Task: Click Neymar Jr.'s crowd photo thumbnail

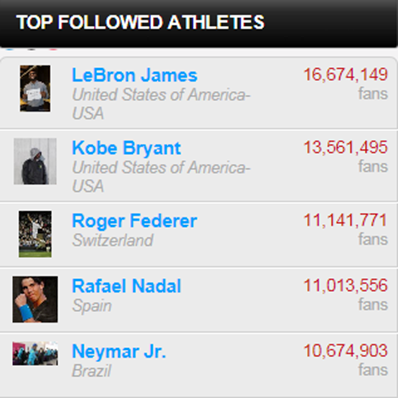Action: 35,353
